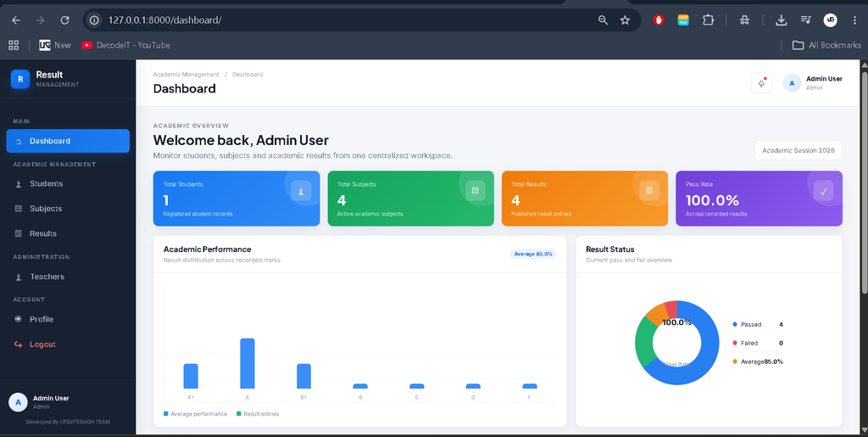868x437 pixels.
Task: Click the site info icon in address bar
Action: point(95,20)
